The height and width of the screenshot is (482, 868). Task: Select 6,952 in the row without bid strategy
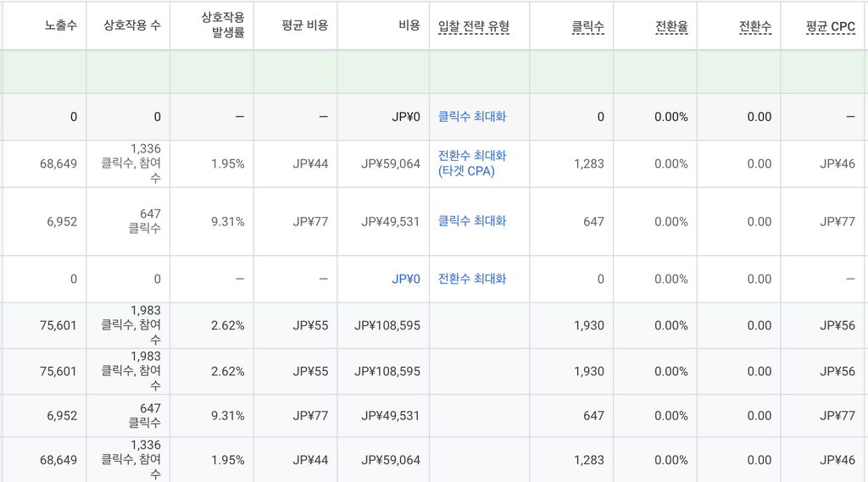pyautogui.click(x=62, y=416)
